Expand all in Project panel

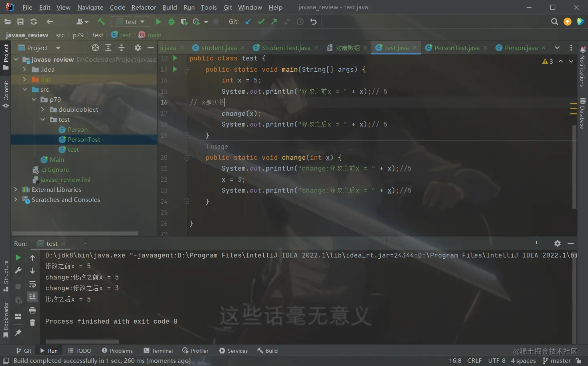[108, 48]
